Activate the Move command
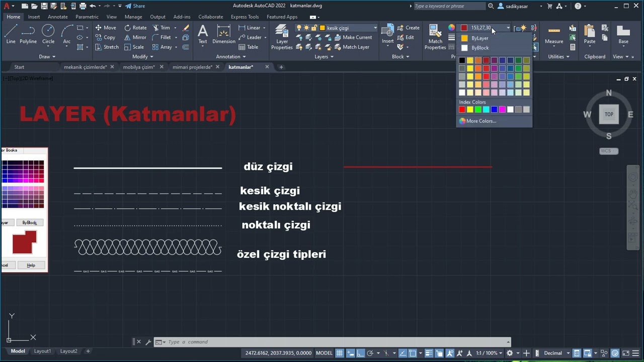The width and height of the screenshot is (644, 362). point(106,28)
